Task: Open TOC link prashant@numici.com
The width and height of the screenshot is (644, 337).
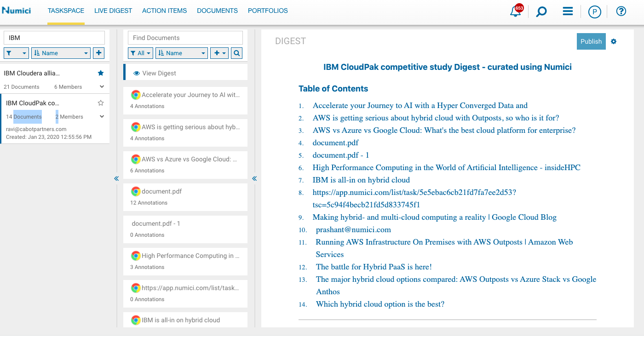Action: pyautogui.click(x=353, y=229)
